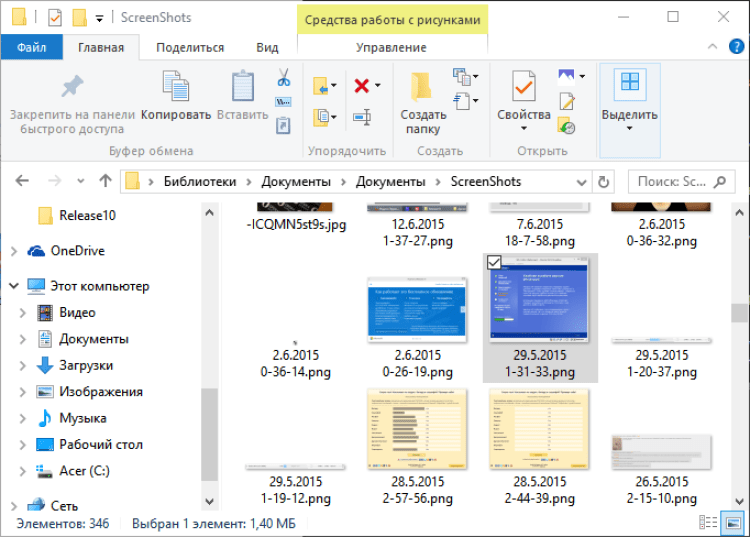Click the ScreenShots breadcrumb
Screen dimensions: 750x537
click(485, 182)
